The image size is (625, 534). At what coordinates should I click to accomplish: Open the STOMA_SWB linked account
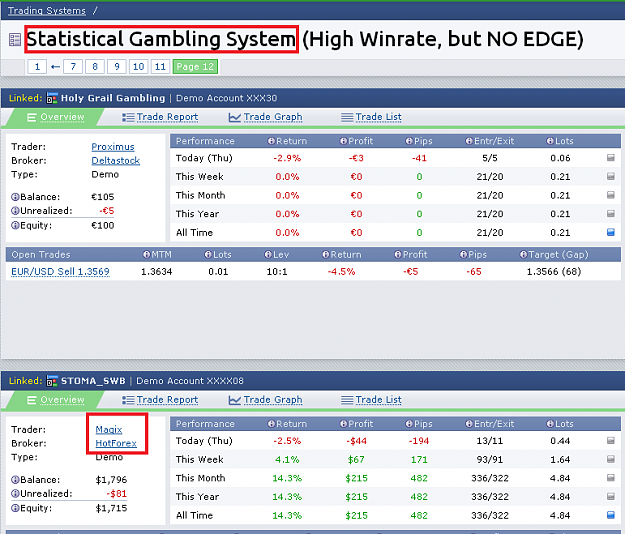93,381
